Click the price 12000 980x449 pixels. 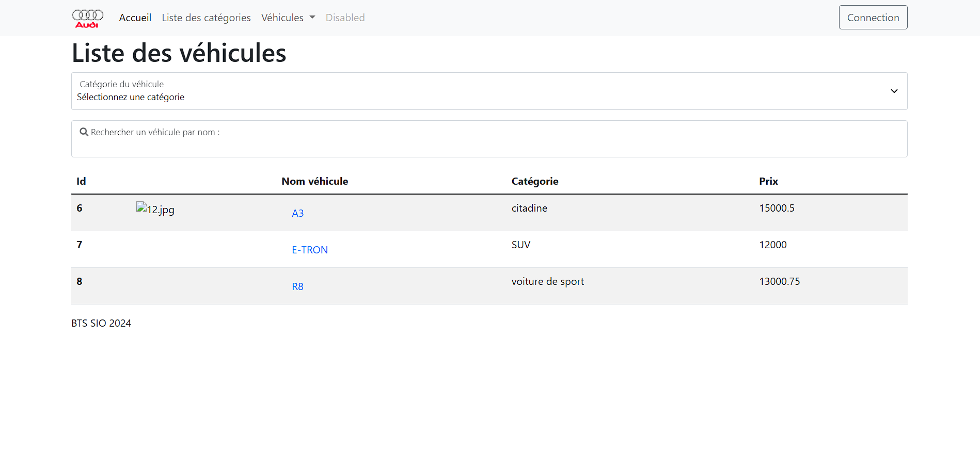[x=773, y=245]
